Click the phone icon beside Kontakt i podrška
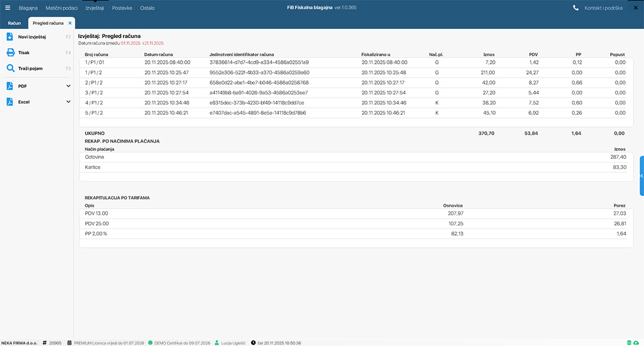 pyautogui.click(x=576, y=8)
